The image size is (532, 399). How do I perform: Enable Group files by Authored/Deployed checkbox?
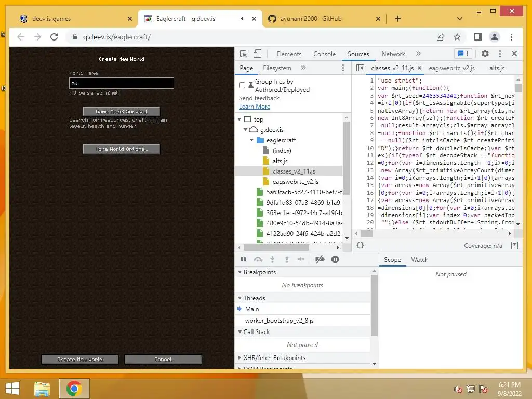click(242, 85)
